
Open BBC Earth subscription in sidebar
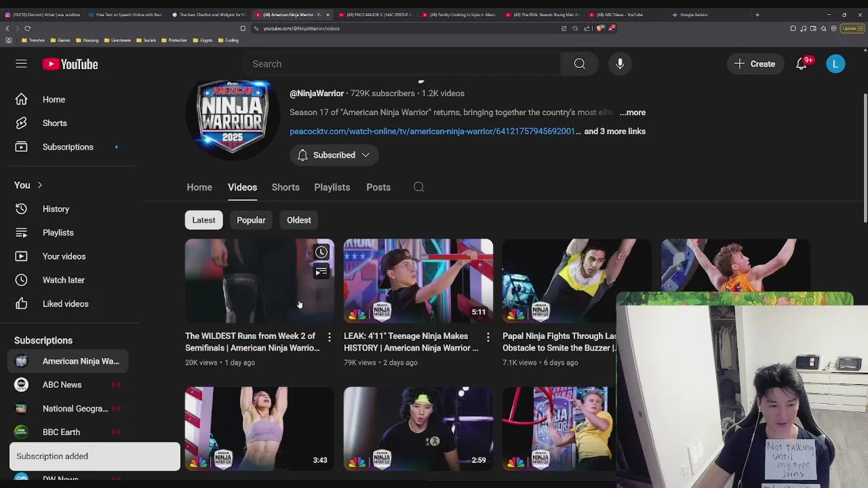point(68,432)
